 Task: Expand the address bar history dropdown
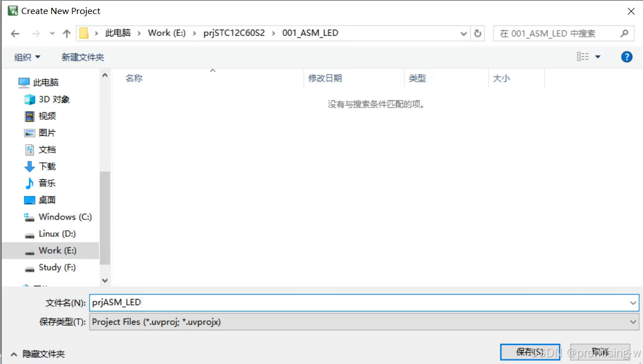coord(463,34)
